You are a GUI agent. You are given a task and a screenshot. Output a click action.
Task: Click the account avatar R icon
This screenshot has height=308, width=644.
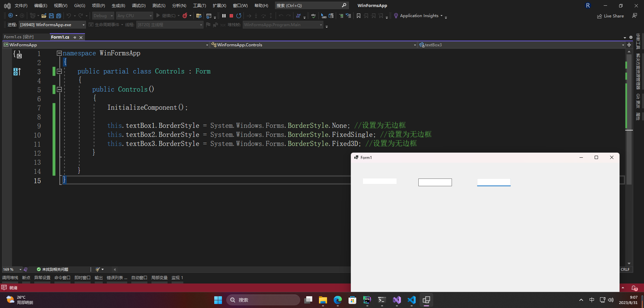[588, 6]
